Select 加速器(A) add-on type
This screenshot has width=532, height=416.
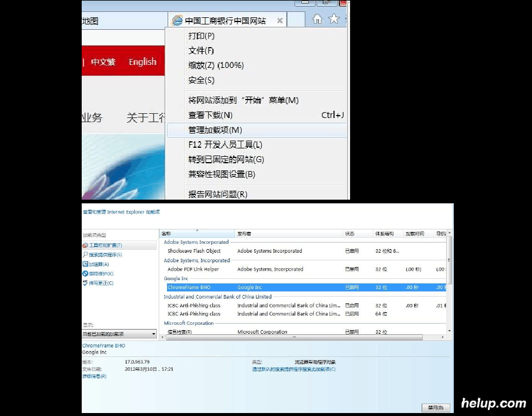[99, 264]
